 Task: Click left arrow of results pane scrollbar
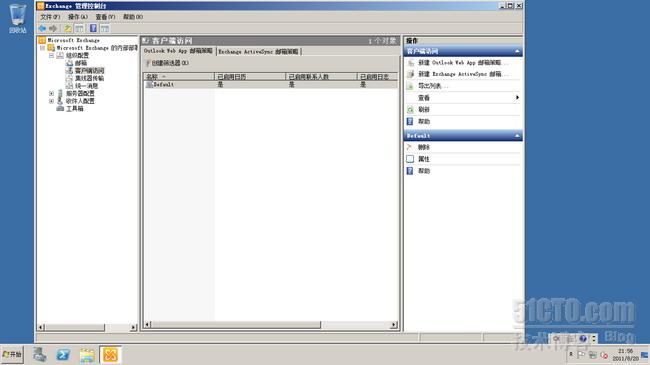coord(147,325)
